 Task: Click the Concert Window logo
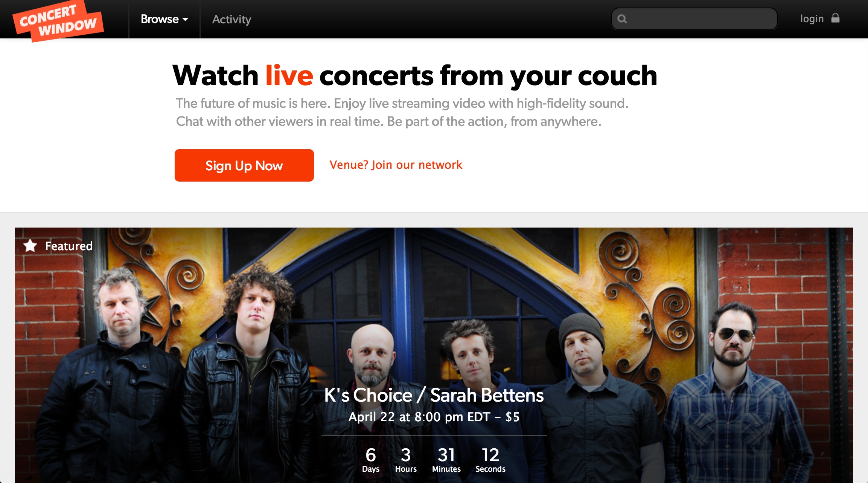tap(58, 21)
